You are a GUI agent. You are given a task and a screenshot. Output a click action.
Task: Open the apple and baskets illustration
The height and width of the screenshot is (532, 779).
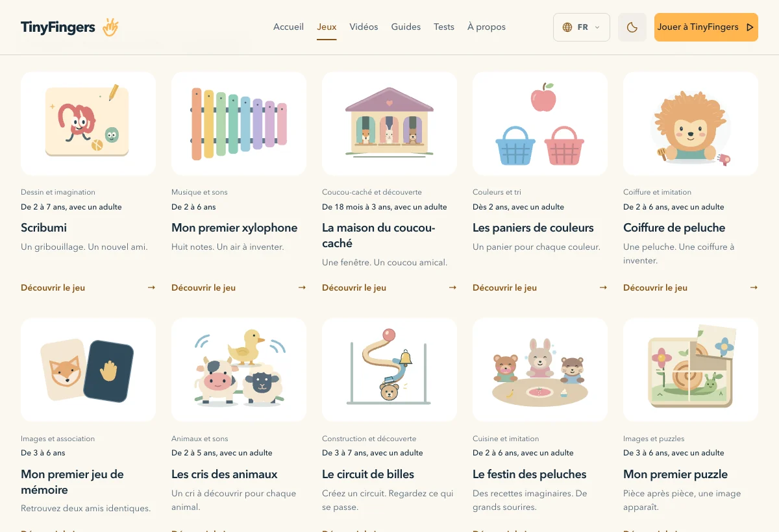(x=540, y=123)
